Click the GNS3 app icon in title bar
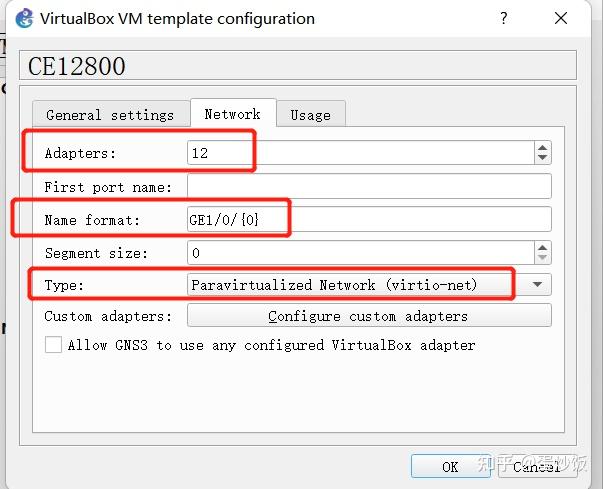603x489 pixels. [25, 18]
